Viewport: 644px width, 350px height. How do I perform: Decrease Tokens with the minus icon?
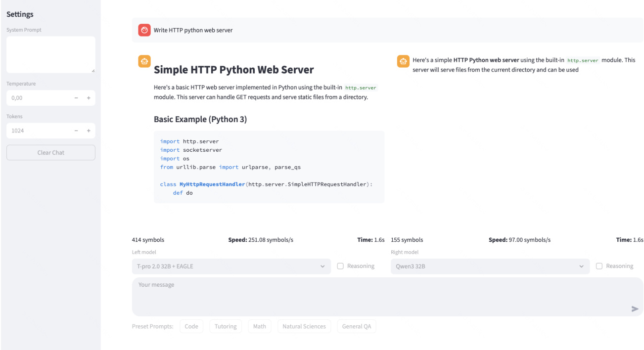[76, 131]
